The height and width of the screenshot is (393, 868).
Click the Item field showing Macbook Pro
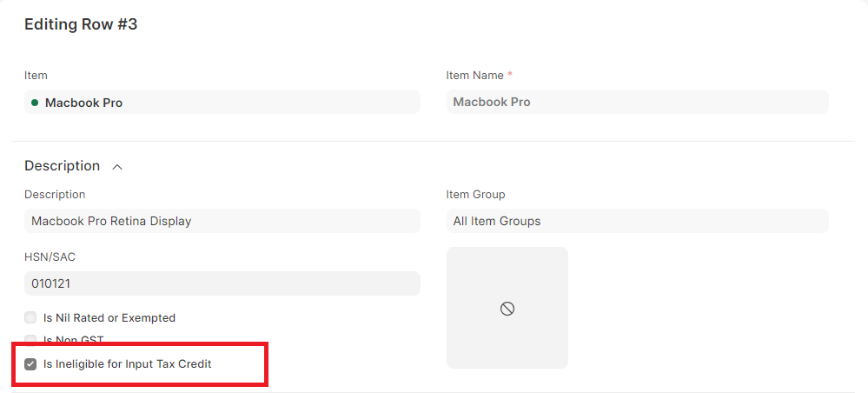(222, 102)
